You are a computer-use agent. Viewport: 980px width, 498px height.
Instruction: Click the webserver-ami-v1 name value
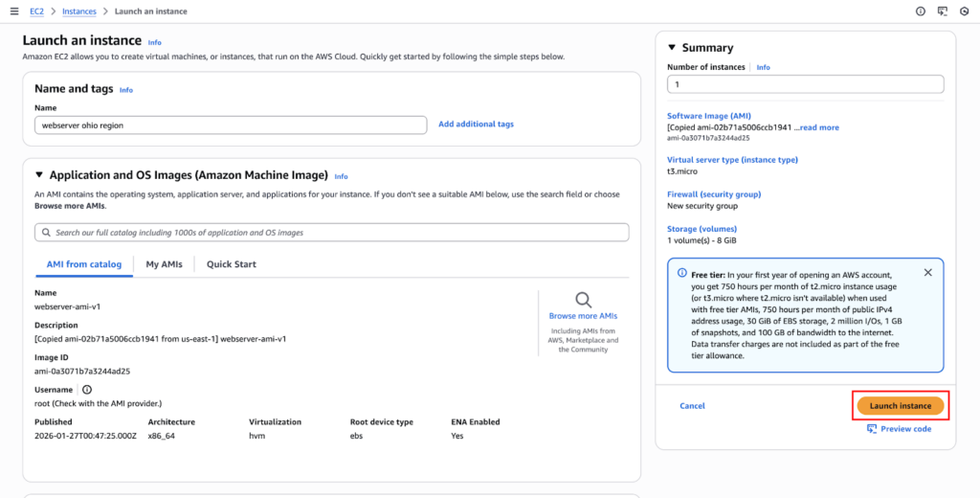click(68, 306)
